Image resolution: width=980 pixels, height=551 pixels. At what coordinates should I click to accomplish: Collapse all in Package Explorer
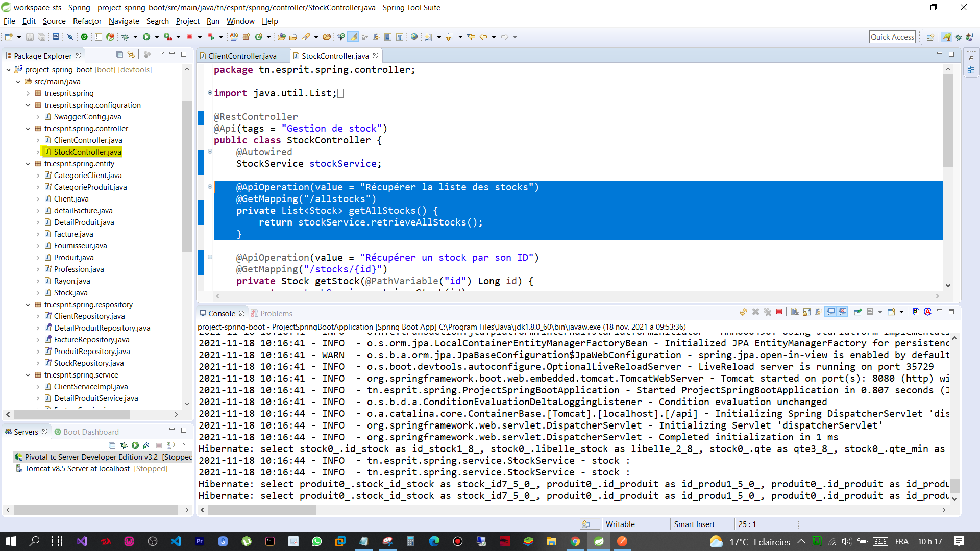(x=119, y=55)
